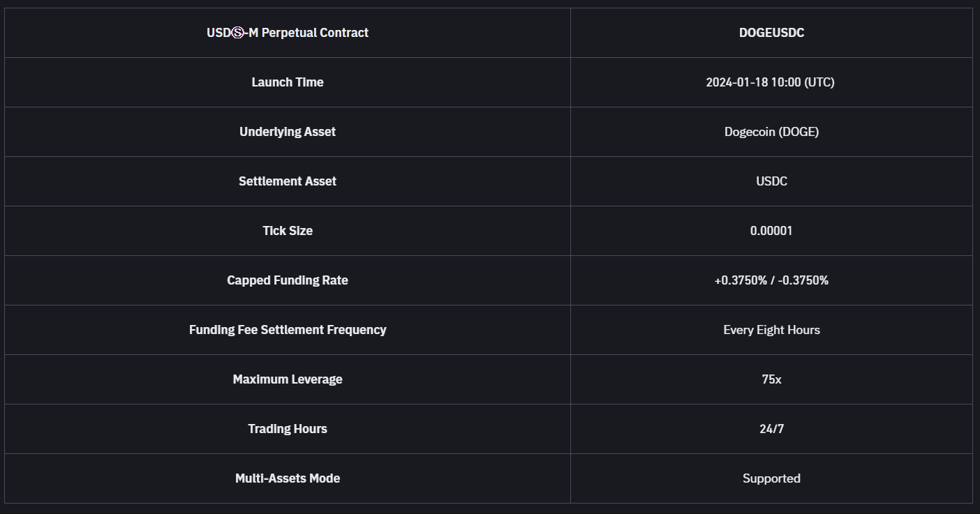
Task: Select the 24/7 trading hours value
Action: point(771,429)
